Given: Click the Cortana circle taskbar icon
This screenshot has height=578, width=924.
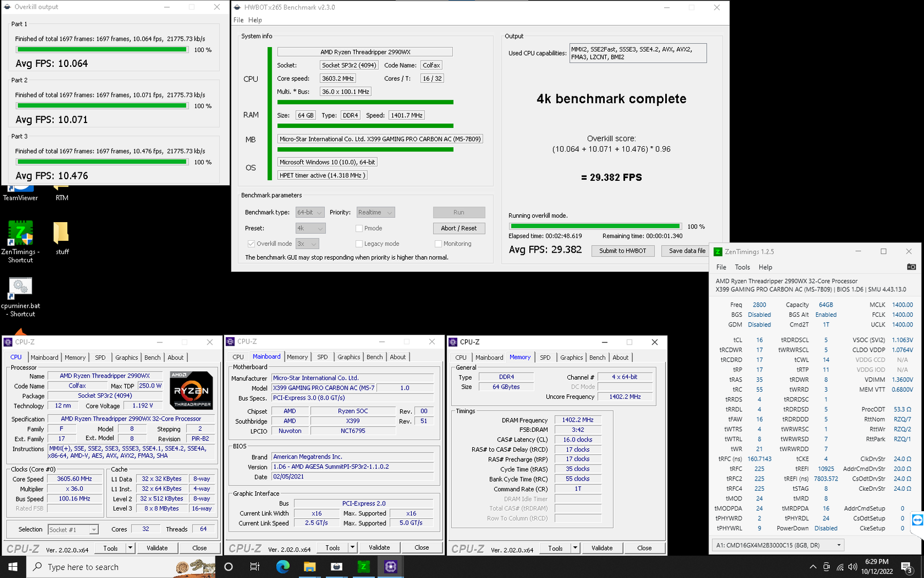Looking at the screenshot, I should pos(228,567).
